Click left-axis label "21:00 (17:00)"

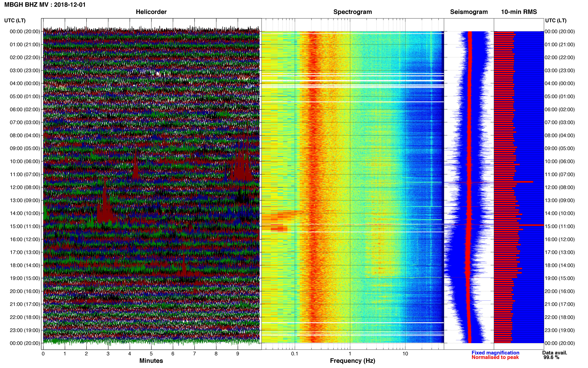pos(25,304)
